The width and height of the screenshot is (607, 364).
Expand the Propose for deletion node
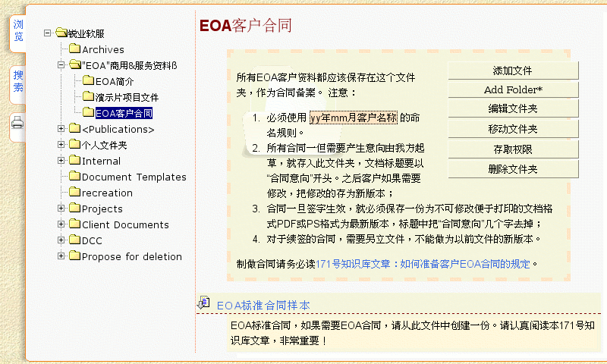[61, 256]
